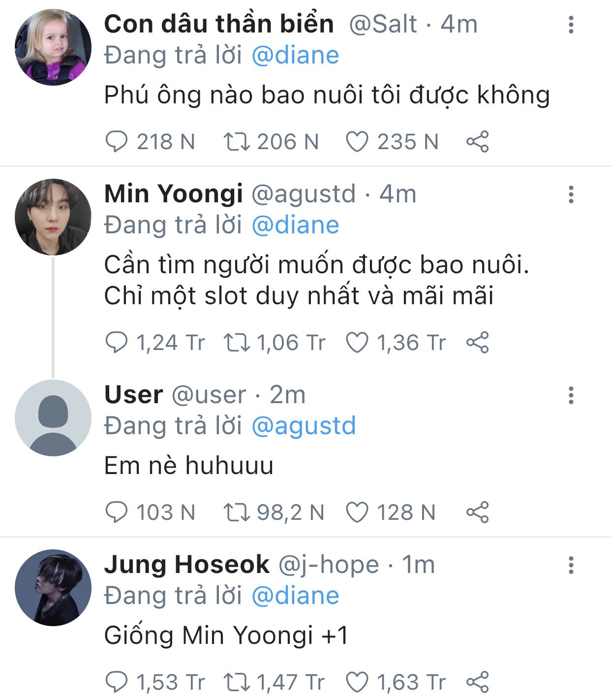Open @diane link in Jung Hoseok's tweet
This screenshot has height=700, width=611.
295,596
